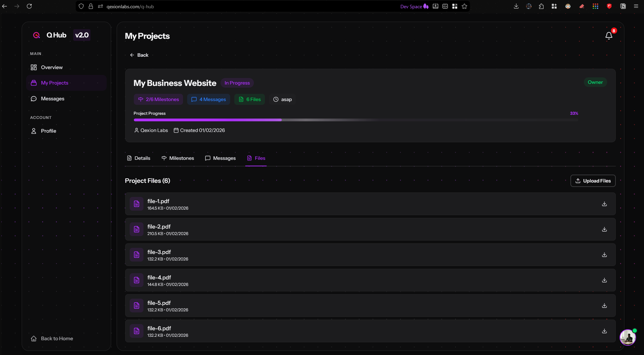Open the Profile section in the sidebar

(x=48, y=131)
